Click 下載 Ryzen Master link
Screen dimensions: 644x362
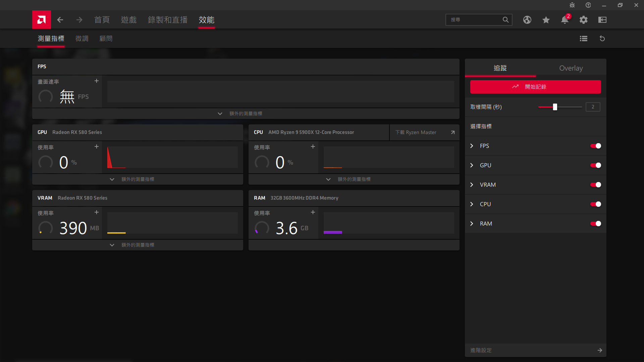[x=416, y=132]
